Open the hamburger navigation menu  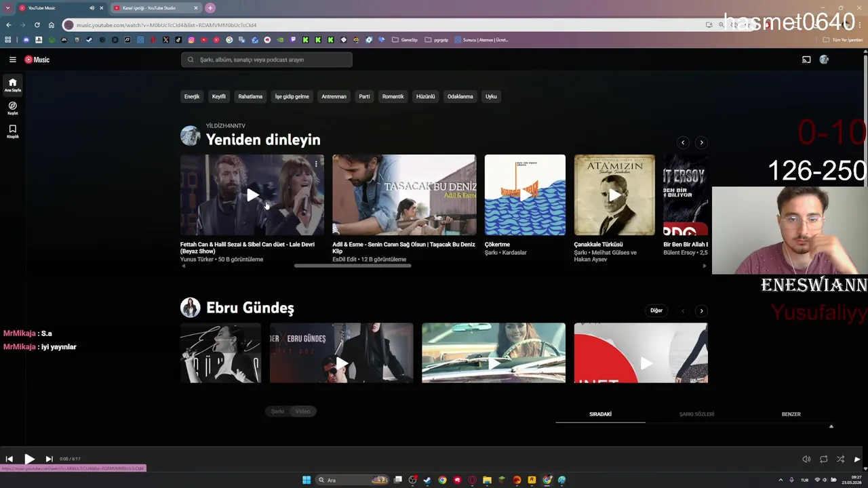12,60
